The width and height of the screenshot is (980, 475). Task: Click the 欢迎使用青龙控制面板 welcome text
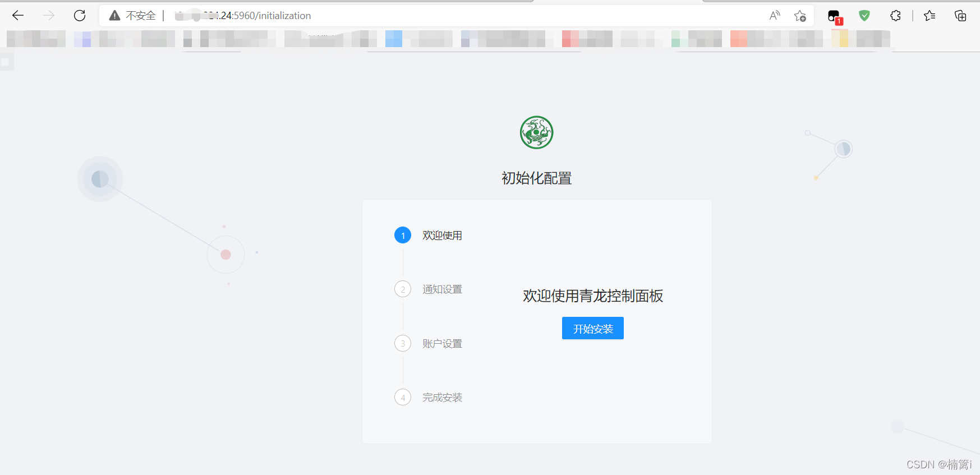(593, 296)
